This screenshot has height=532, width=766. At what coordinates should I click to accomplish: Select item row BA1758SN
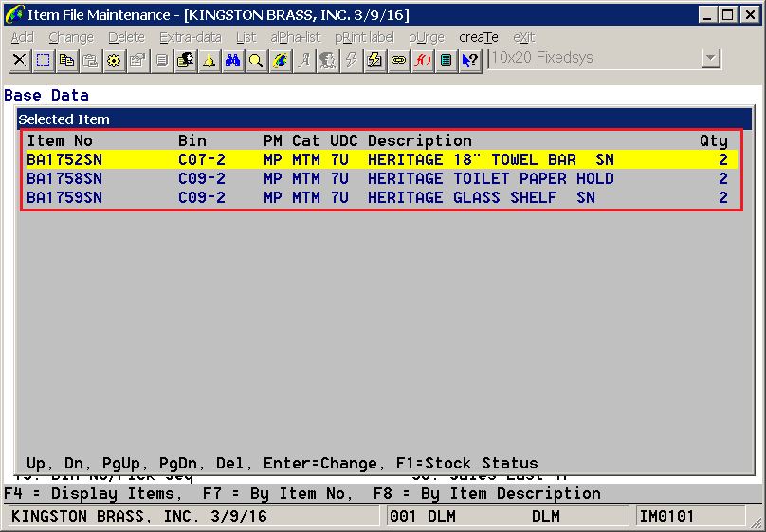click(381, 179)
